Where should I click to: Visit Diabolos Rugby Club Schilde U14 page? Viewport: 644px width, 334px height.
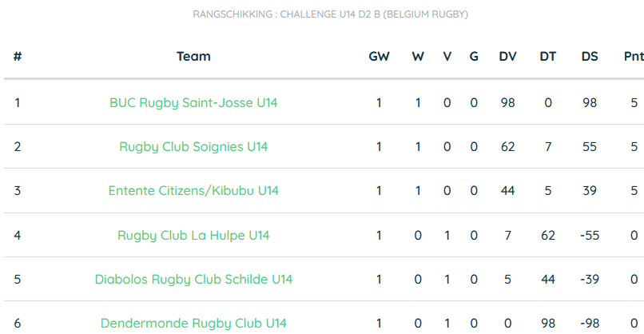click(x=193, y=280)
